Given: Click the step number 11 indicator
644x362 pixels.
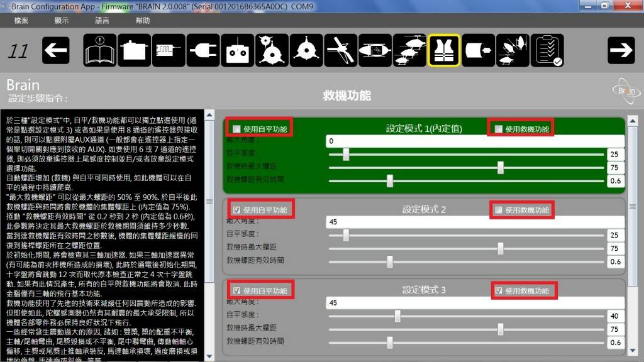Looking at the screenshot, I should 18,52.
